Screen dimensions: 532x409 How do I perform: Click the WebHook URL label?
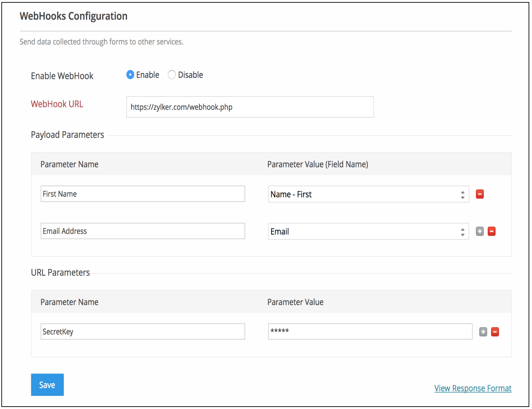(57, 104)
